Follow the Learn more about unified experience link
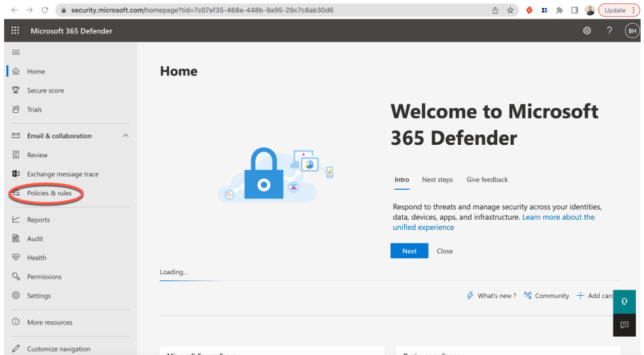 tap(494, 222)
